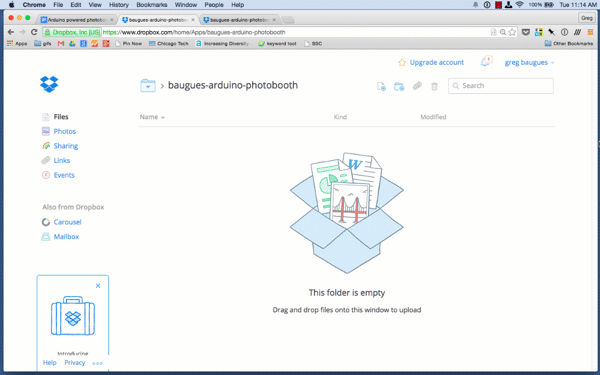Open the keyword tool bookmark
The width and height of the screenshot is (600, 375).
(x=277, y=44)
